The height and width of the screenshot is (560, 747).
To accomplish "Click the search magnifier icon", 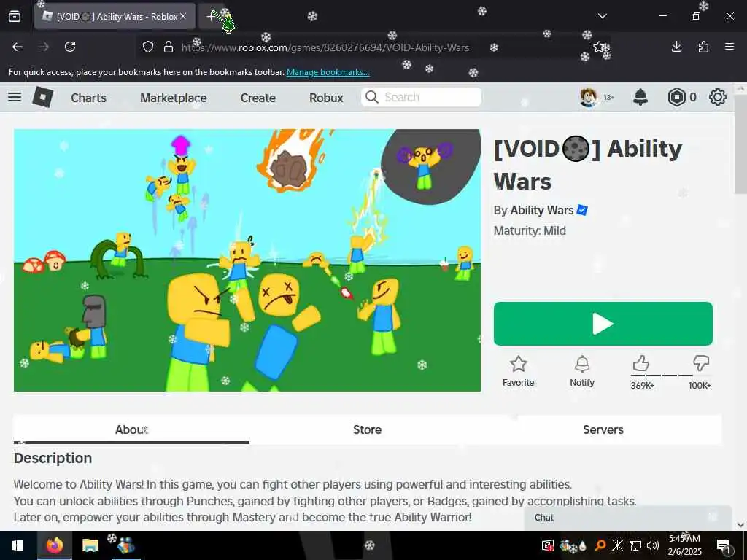I will (x=371, y=97).
